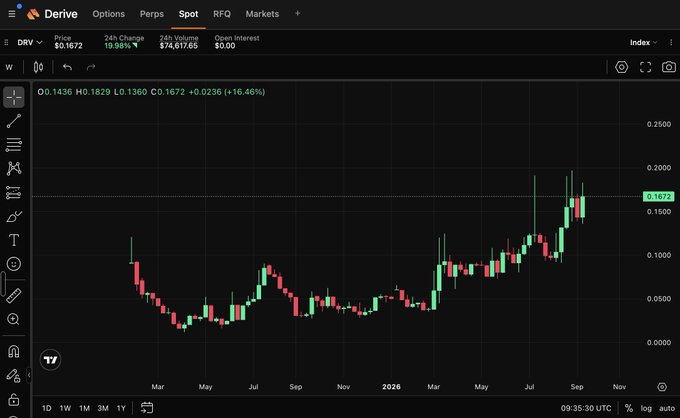Set range to 1M
Viewport: 680px width, 418px height.
pyautogui.click(x=84, y=408)
